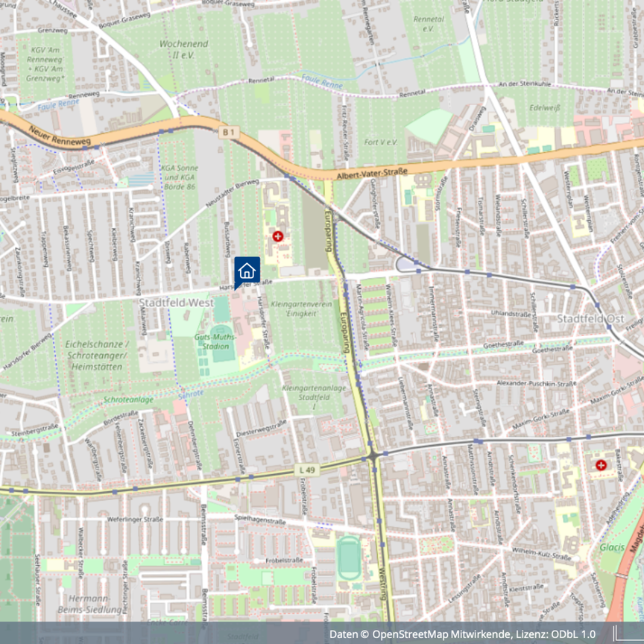
Task: Open the OpenStreetMap attribution text
Action: (462, 634)
